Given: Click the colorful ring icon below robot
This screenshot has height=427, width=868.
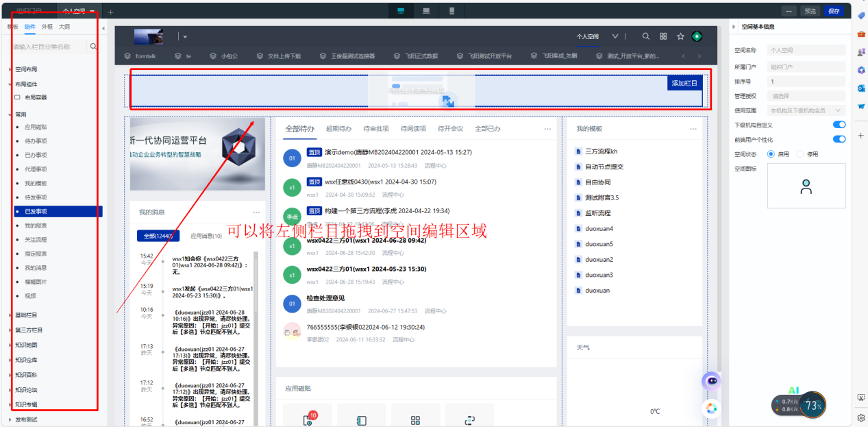Looking at the screenshot, I should pos(712,408).
